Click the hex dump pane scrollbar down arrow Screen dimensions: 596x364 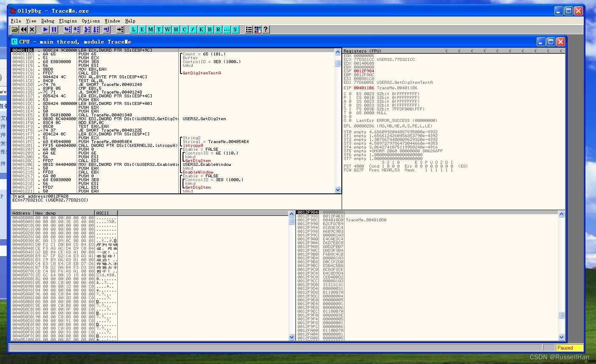(x=291, y=337)
